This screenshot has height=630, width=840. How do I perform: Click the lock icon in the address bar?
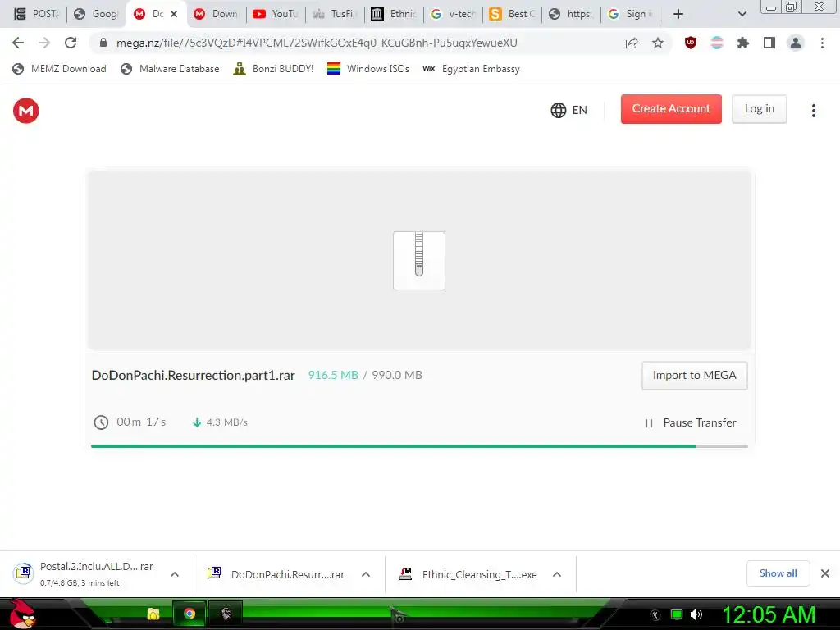click(104, 43)
